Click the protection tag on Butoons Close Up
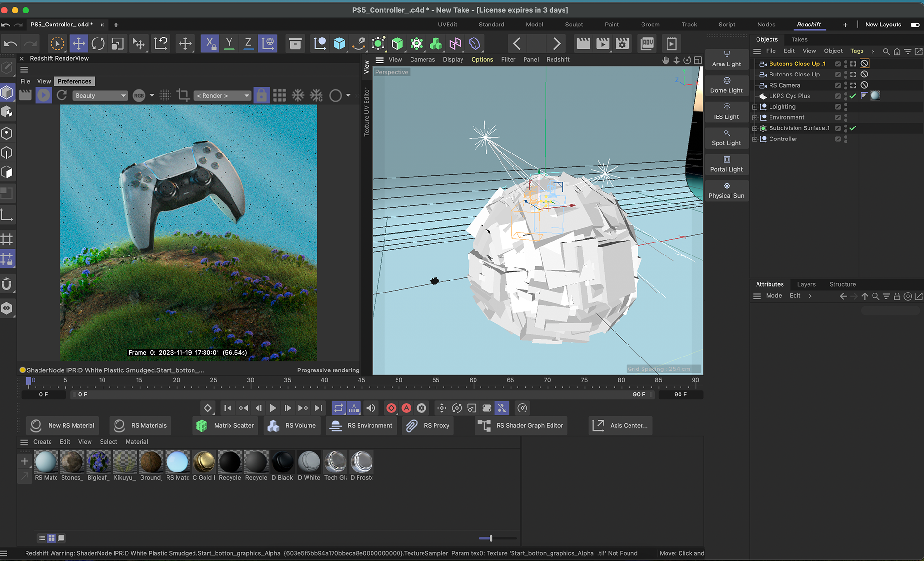 864,74
